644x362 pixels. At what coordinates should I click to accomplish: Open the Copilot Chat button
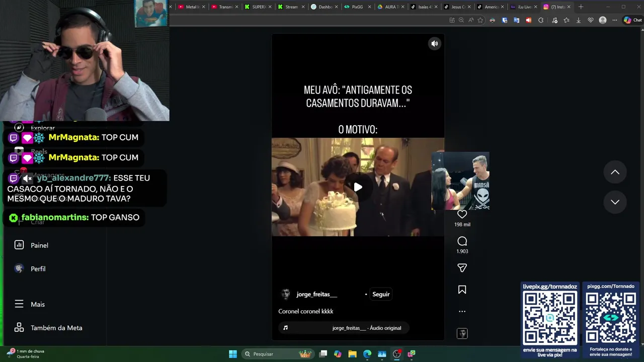coord(633,20)
